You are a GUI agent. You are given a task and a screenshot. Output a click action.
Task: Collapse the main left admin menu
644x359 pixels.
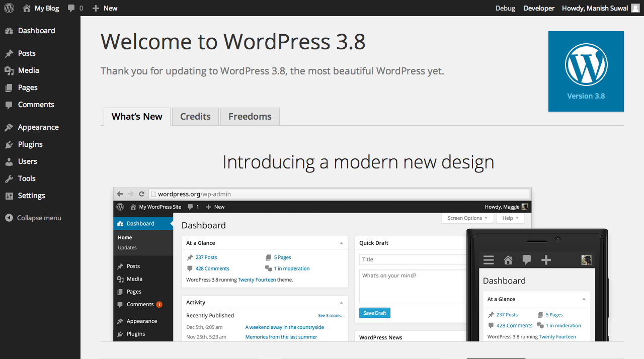(33, 218)
